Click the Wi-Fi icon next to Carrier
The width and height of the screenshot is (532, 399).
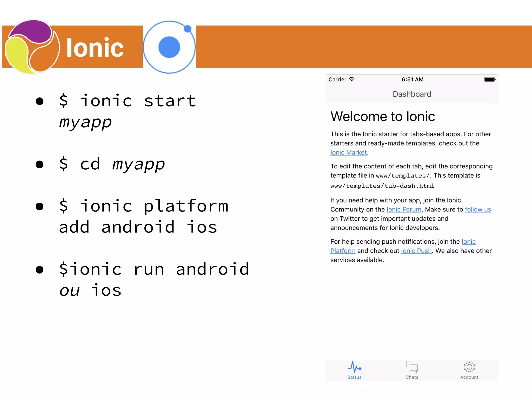click(x=352, y=79)
